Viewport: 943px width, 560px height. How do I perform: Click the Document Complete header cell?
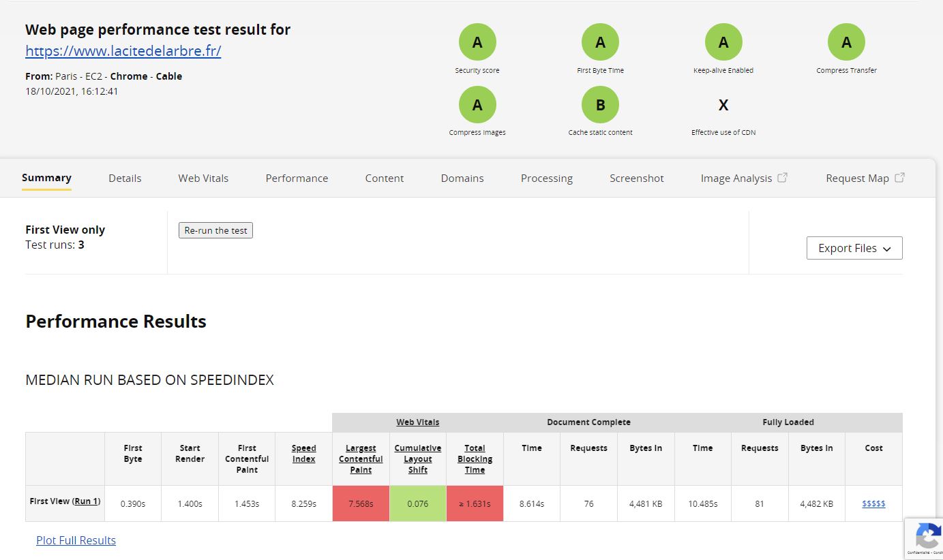pyautogui.click(x=588, y=422)
